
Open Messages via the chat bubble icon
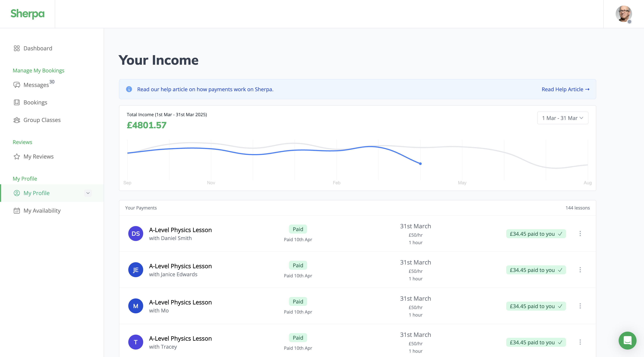(x=17, y=85)
